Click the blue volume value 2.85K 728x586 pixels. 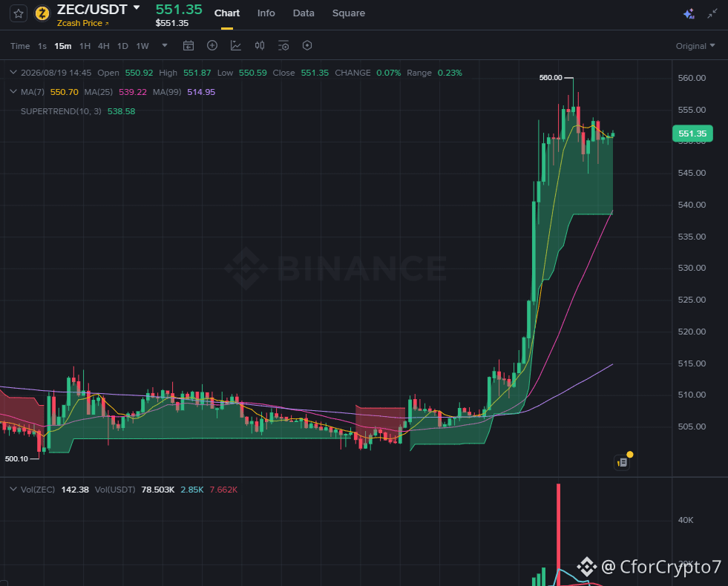point(192,490)
